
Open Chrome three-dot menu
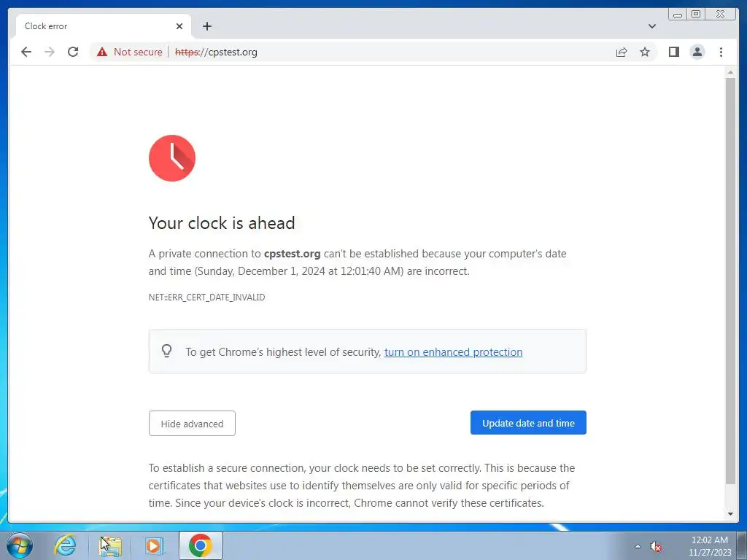pyautogui.click(x=721, y=52)
